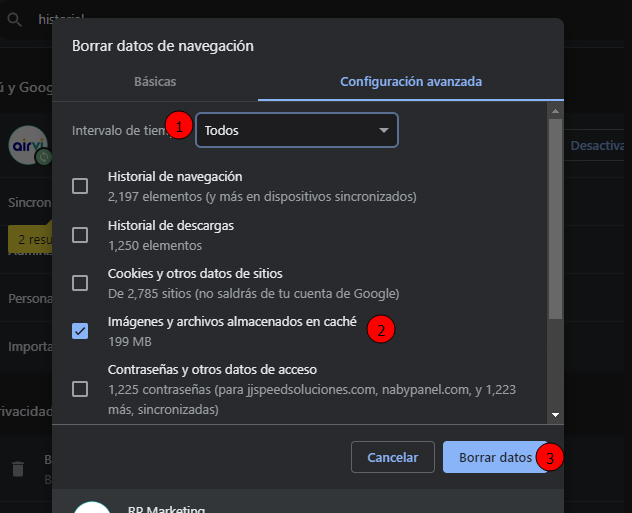Click the search magnifier icon in settings

pos(14,18)
